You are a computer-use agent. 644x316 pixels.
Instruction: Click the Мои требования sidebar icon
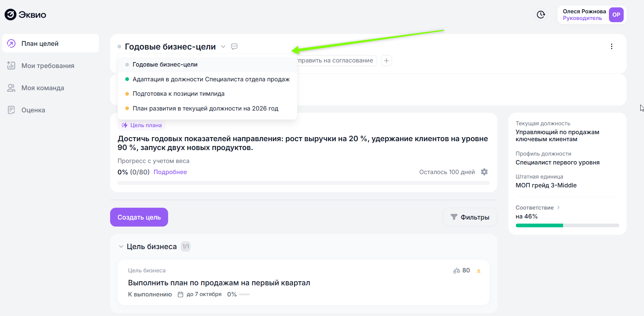11,66
